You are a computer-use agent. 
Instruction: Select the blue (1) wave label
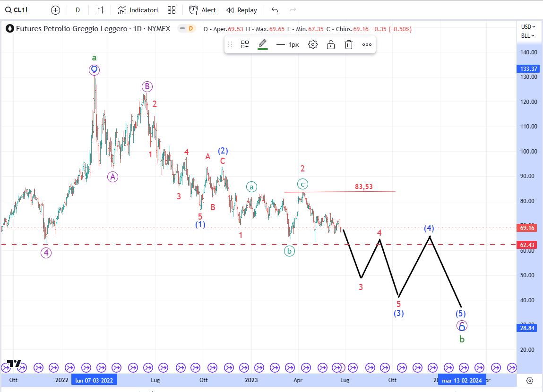pos(200,224)
